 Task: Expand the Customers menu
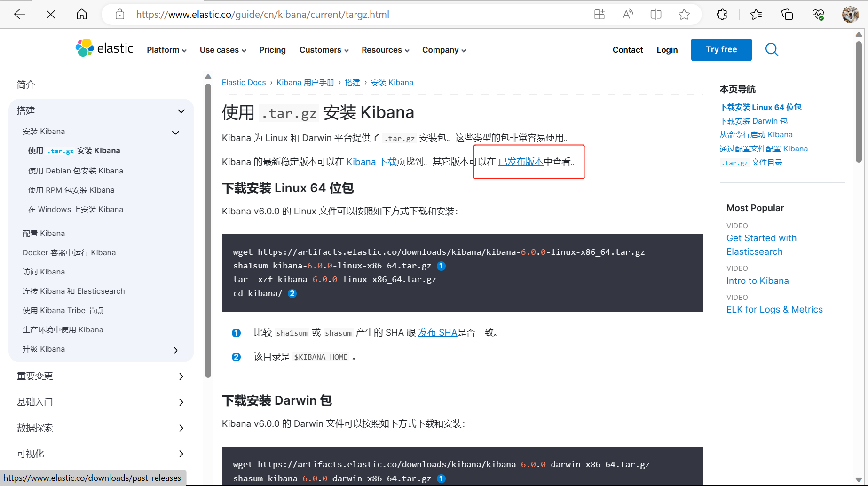324,50
